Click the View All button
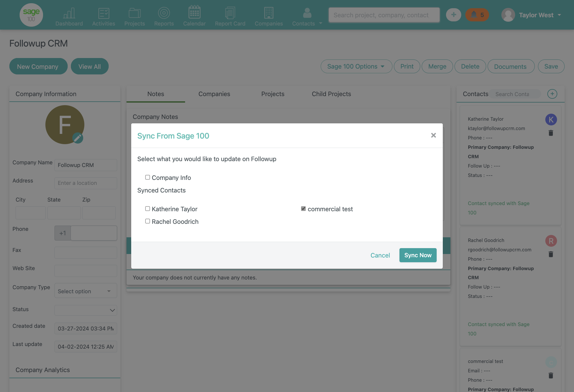Screen dimensions: 574x392 pos(90,66)
